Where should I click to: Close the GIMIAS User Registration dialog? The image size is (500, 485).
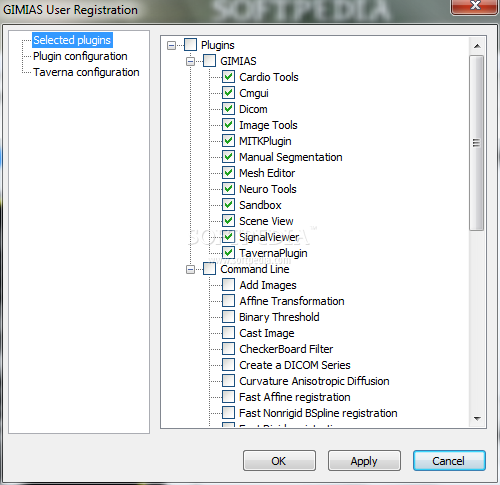tap(474, 6)
